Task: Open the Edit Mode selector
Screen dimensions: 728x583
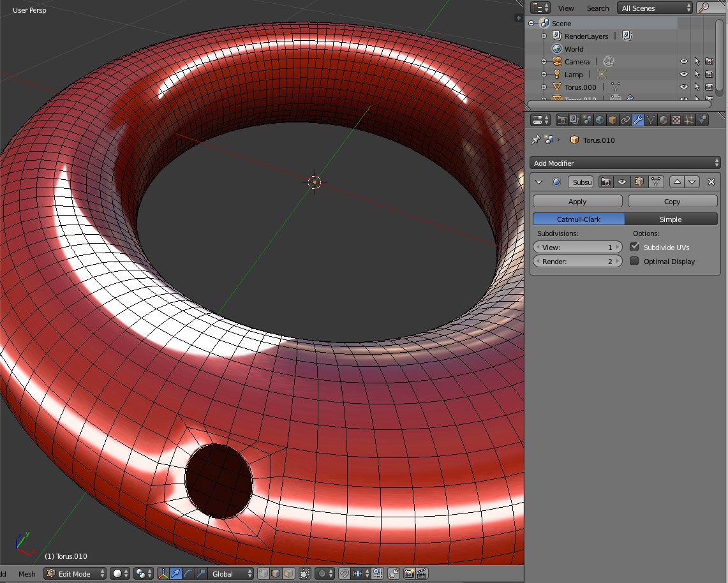Action: (74, 573)
